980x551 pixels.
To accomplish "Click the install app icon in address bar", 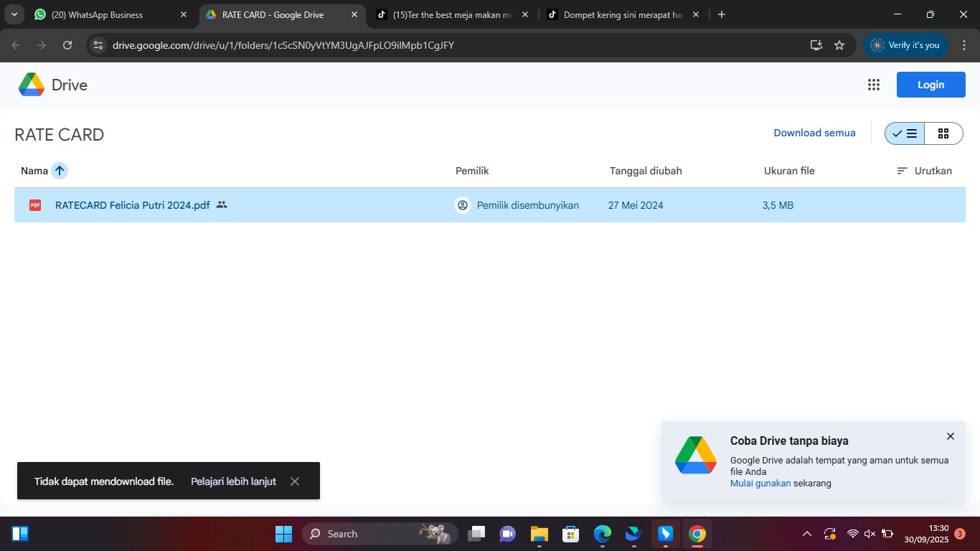I will 816,45.
